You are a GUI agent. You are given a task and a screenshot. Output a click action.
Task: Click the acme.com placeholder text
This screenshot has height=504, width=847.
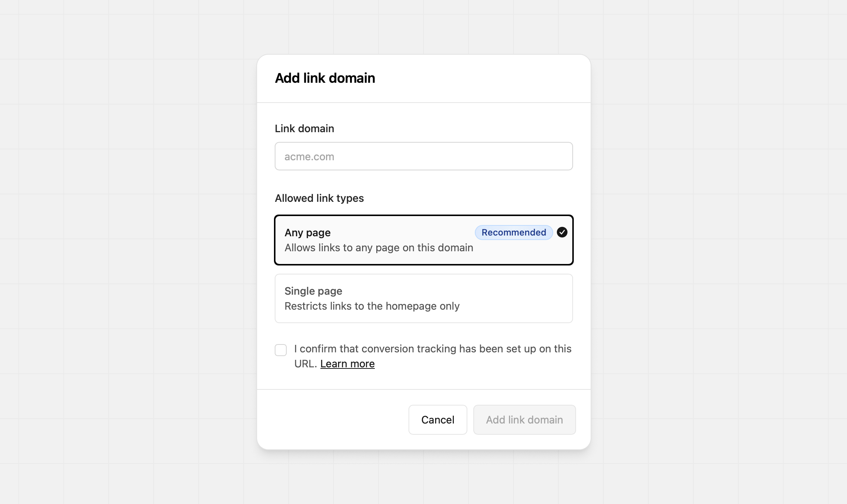tap(309, 157)
